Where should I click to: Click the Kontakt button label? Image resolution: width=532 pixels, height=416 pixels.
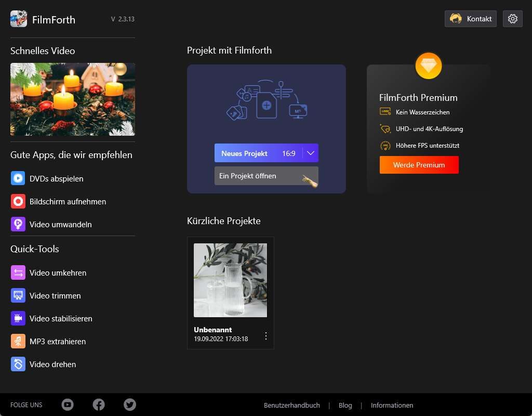(479, 19)
